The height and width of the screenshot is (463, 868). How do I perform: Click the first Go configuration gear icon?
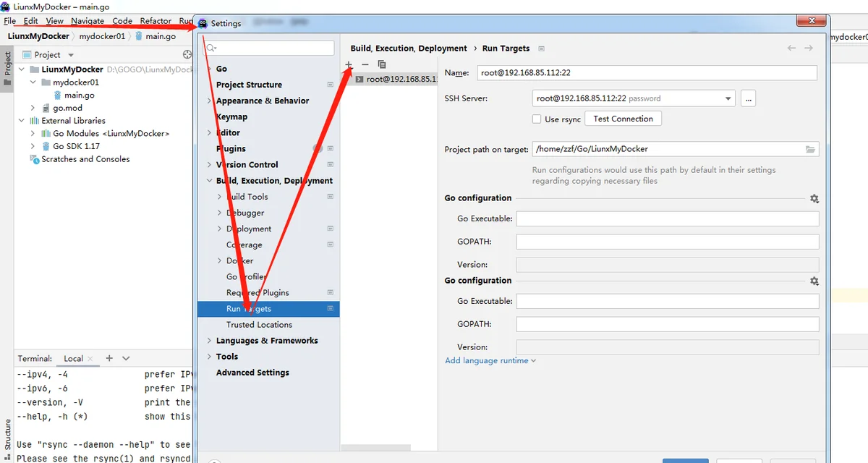814,198
